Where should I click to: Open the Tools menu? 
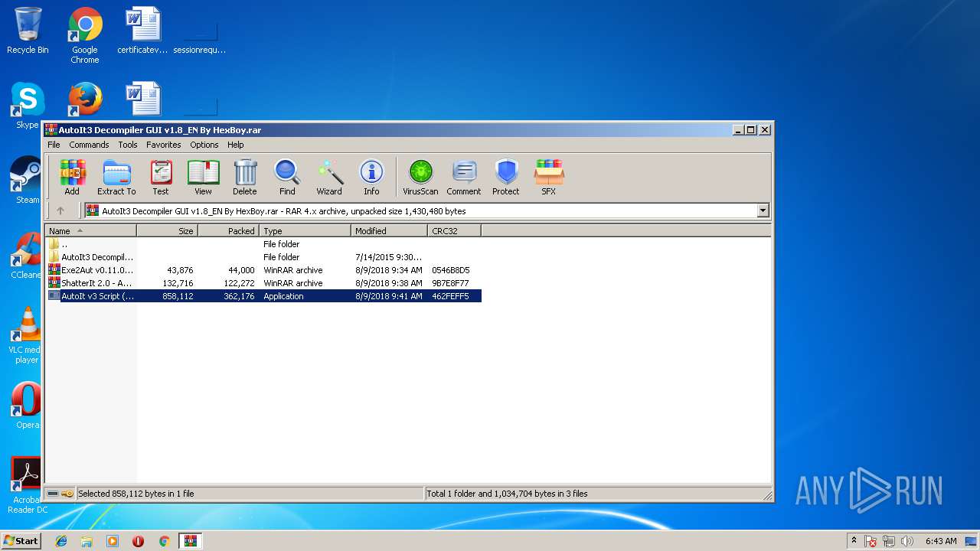tap(128, 145)
